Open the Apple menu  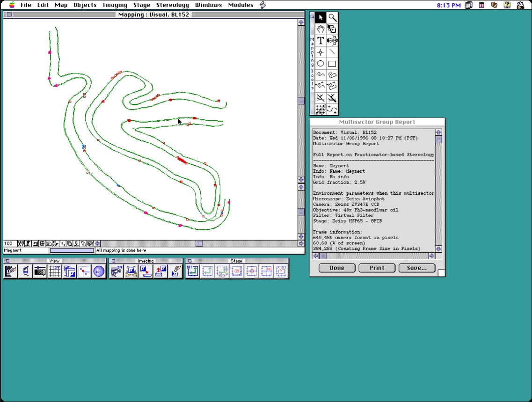(12, 5)
